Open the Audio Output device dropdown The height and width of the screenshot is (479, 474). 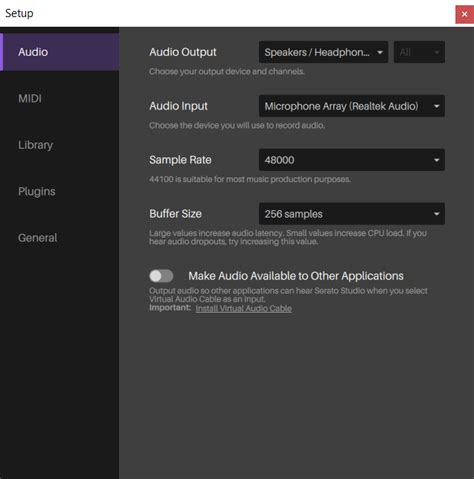coord(323,52)
